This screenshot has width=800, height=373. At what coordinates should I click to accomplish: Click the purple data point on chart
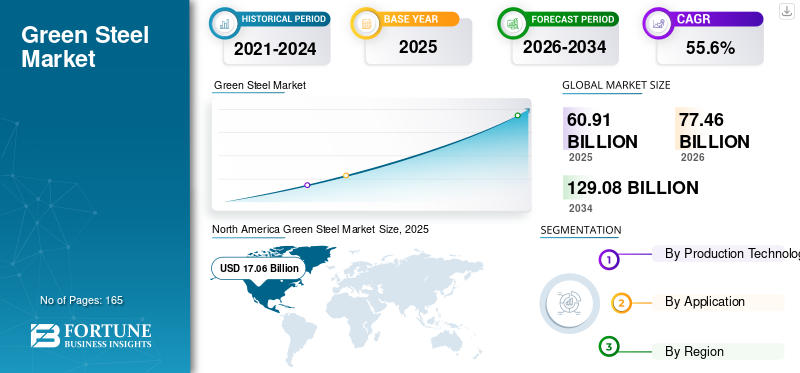point(307,185)
